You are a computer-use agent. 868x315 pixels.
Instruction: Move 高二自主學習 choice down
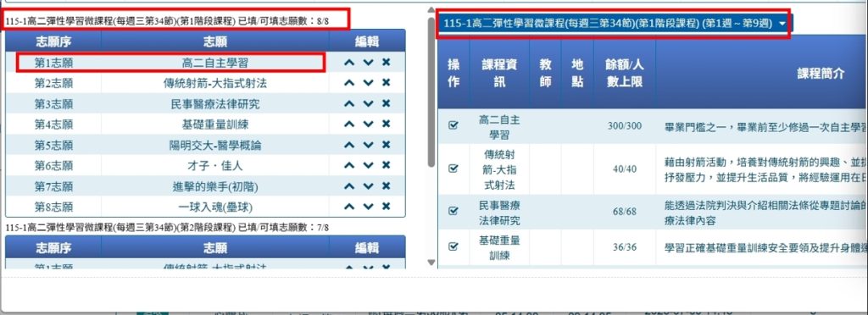368,63
